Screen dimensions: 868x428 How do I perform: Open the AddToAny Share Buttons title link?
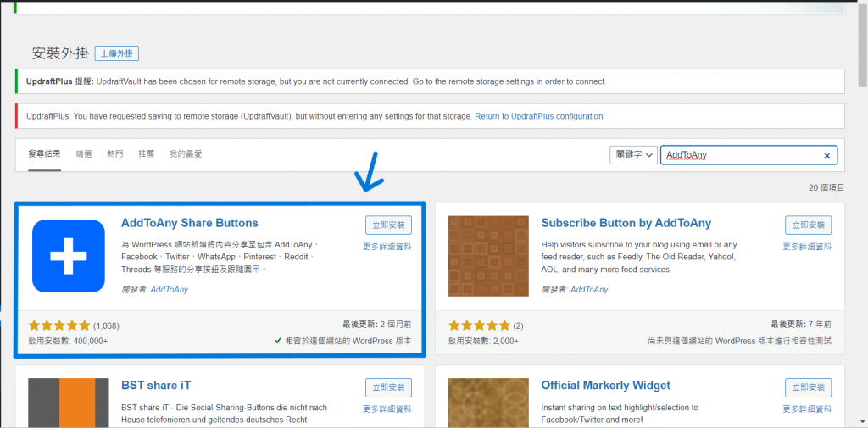(x=190, y=223)
